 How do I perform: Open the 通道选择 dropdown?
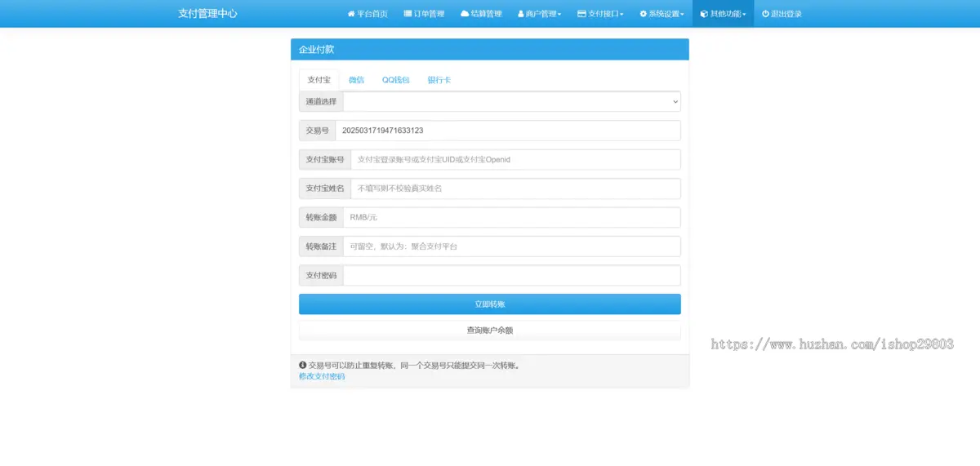click(x=511, y=101)
